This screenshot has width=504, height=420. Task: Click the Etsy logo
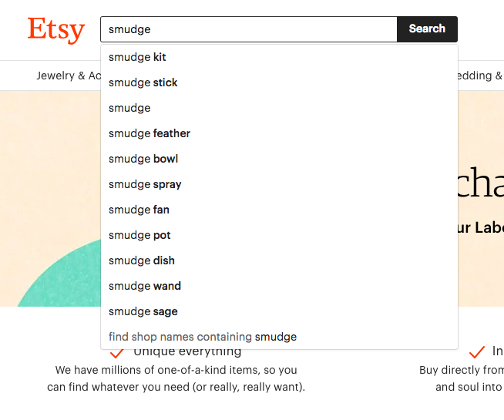(x=55, y=29)
